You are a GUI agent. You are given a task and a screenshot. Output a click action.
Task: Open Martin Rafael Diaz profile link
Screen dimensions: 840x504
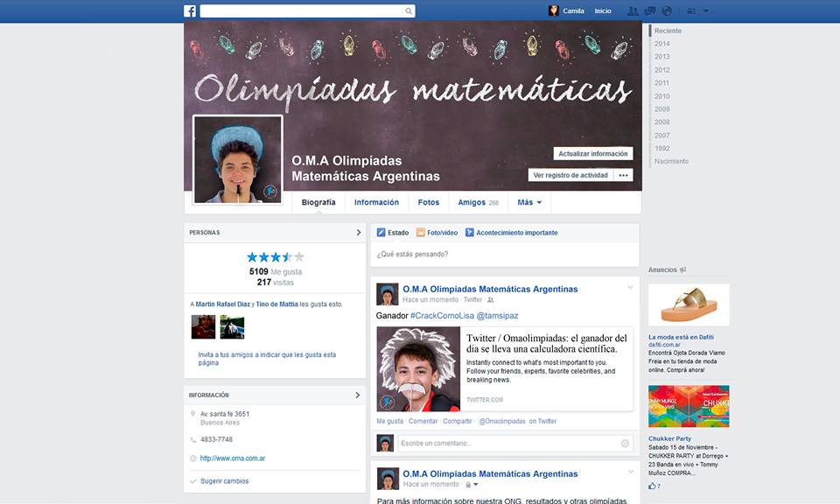[223, 304]
